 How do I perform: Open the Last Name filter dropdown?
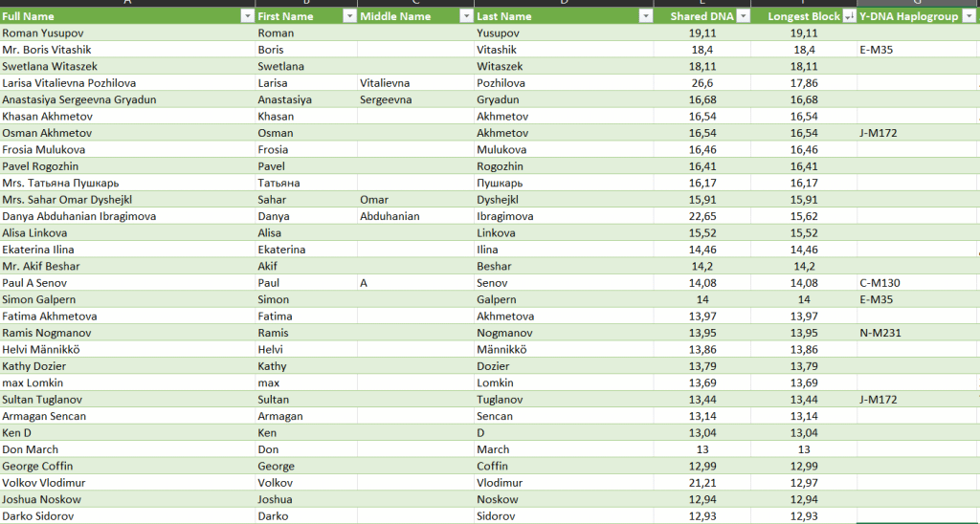646,16
